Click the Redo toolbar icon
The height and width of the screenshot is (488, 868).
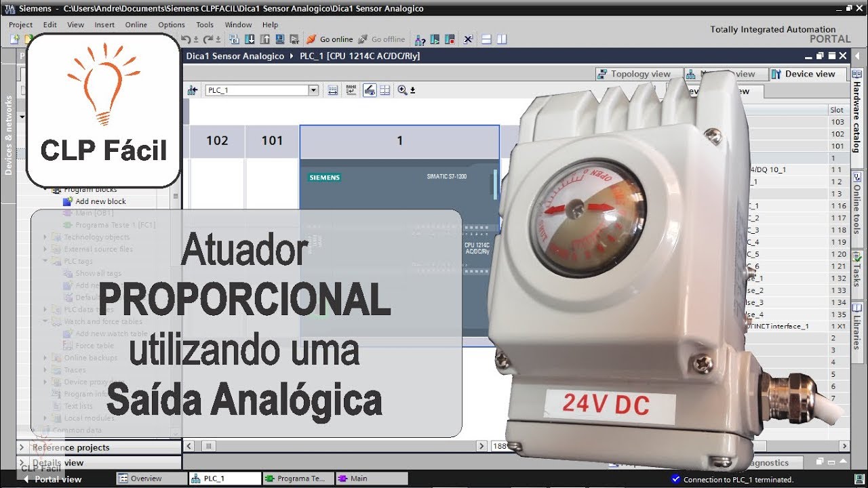coord(208,39)
